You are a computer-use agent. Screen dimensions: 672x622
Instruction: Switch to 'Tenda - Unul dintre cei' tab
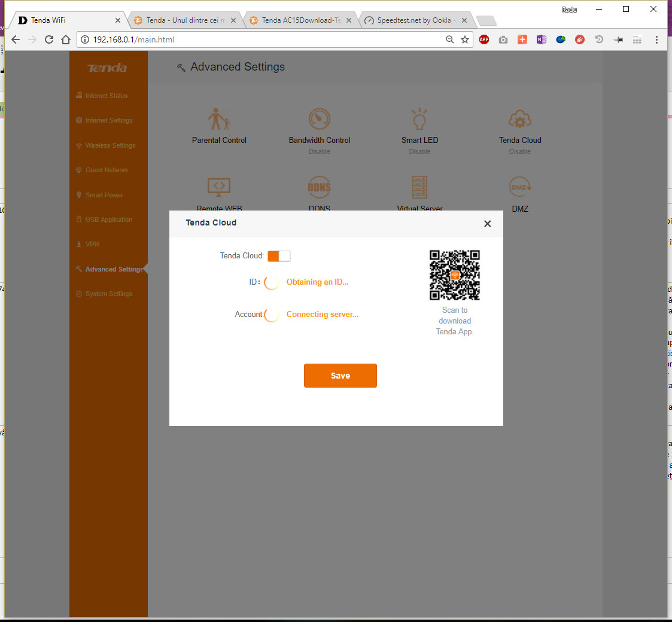click(185, 20)
